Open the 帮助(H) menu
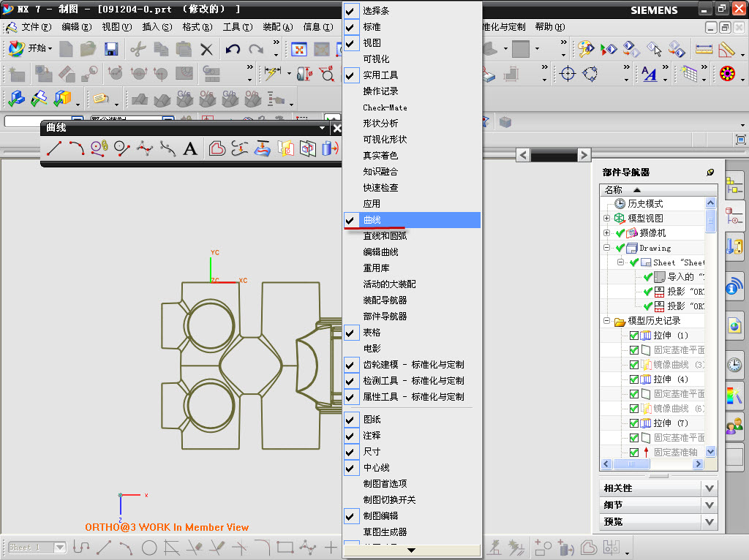749x560 pixels. [550, 27]
